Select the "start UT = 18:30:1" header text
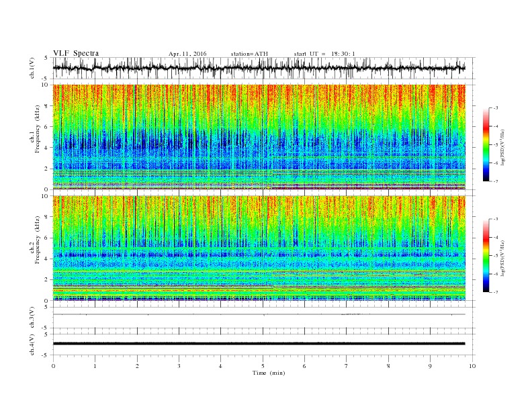Image resolution: width=532 pixels, height=411 pixels. (x=324, y=54)
